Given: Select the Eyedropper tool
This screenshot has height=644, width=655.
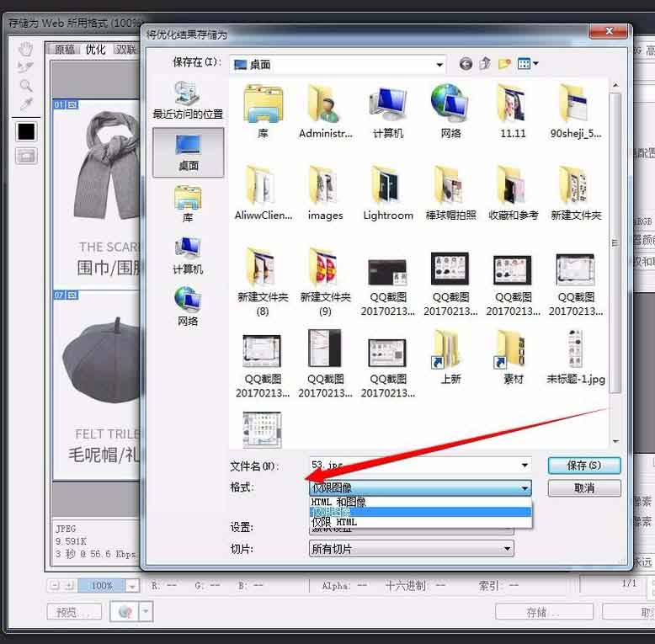Looking at the screenshot, I should [x=26, y=104].
